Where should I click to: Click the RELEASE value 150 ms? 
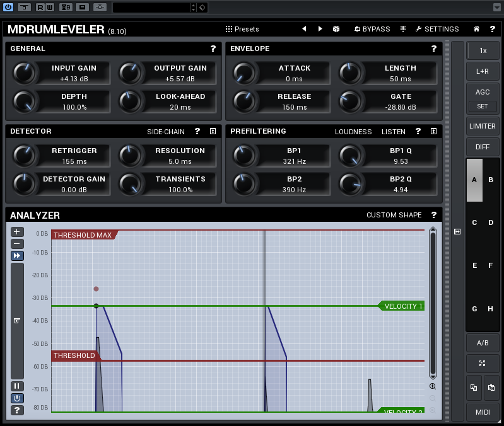pos(295,107)
